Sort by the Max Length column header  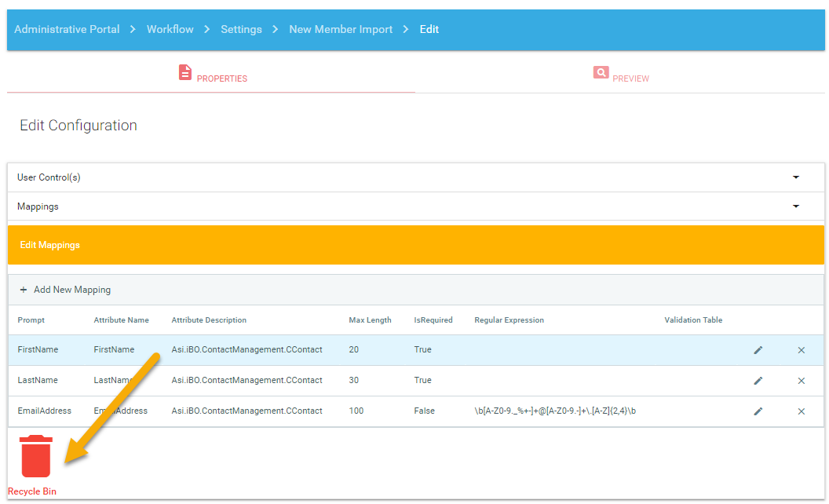point(370,320)
